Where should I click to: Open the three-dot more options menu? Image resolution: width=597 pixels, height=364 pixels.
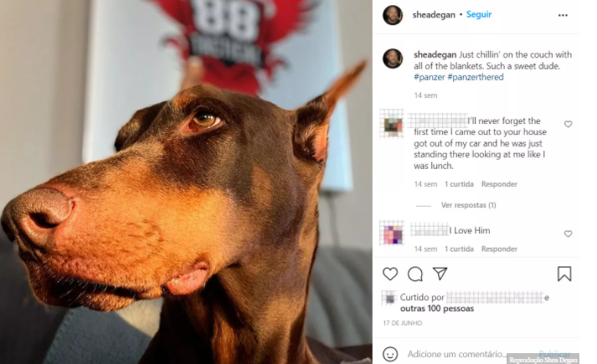pyautogui.click(x=563, y=15)
